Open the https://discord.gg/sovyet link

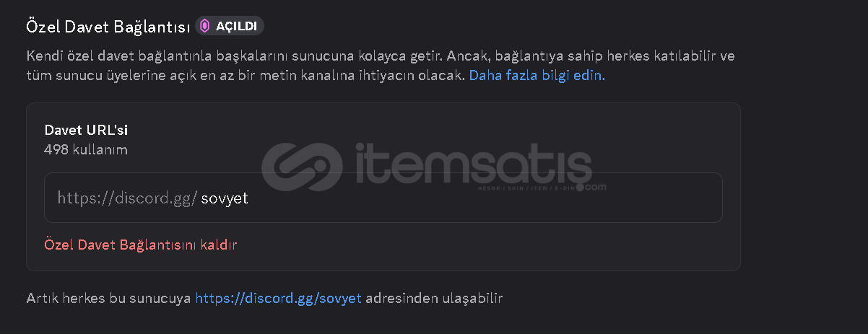(278, 297)
